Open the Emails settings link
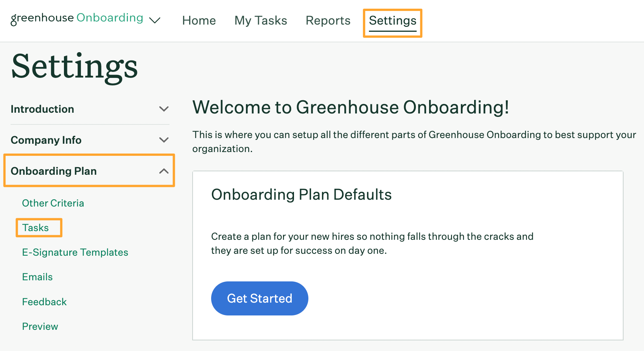This screenshot has width=644, height=351. [x=37, y=277]
